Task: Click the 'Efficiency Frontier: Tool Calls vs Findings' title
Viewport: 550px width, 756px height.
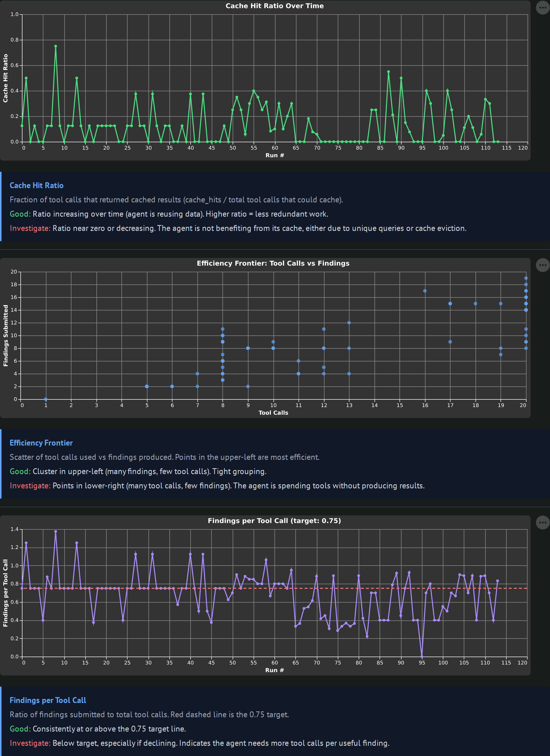Action: coord(273,263)
